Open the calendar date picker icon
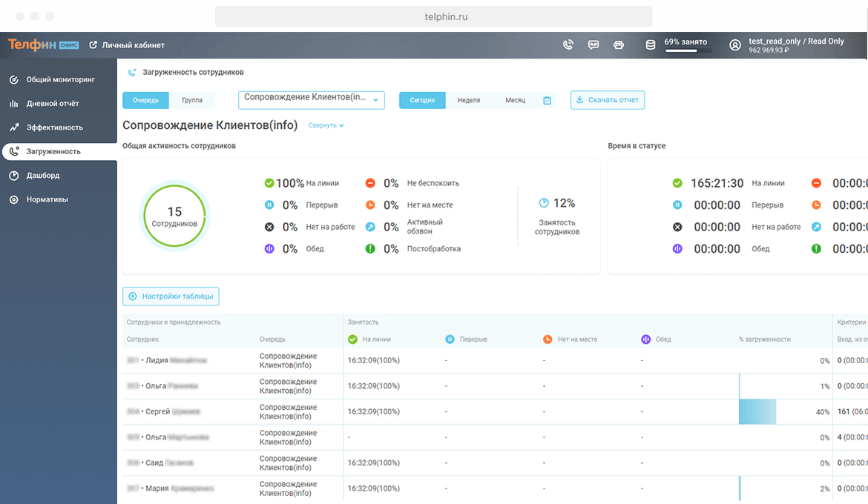Image resolution: width=868 pixels, height=504 pixels. tap(547, 100)
